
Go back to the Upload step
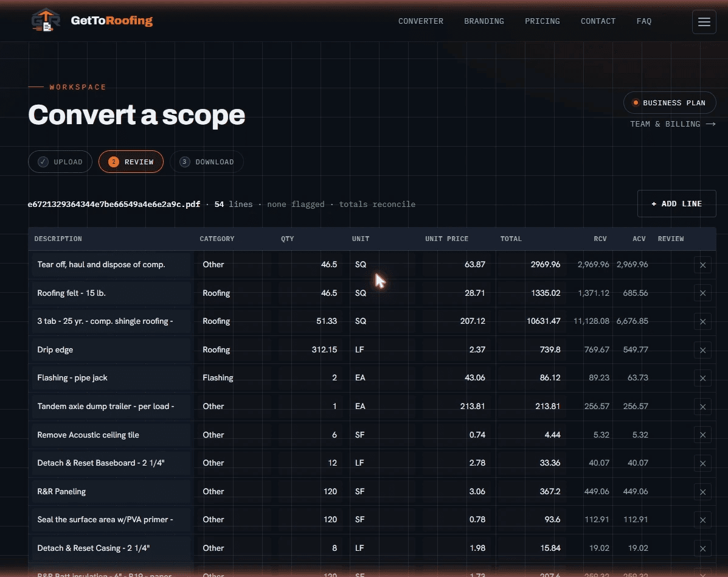pyautogui.click(x=60, y=162)
